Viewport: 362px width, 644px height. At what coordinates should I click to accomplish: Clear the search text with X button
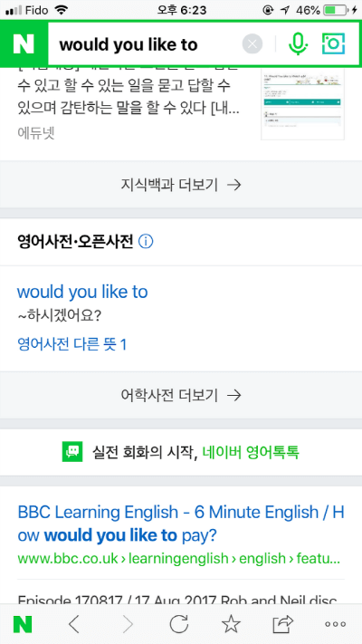(x=252, y=44)
